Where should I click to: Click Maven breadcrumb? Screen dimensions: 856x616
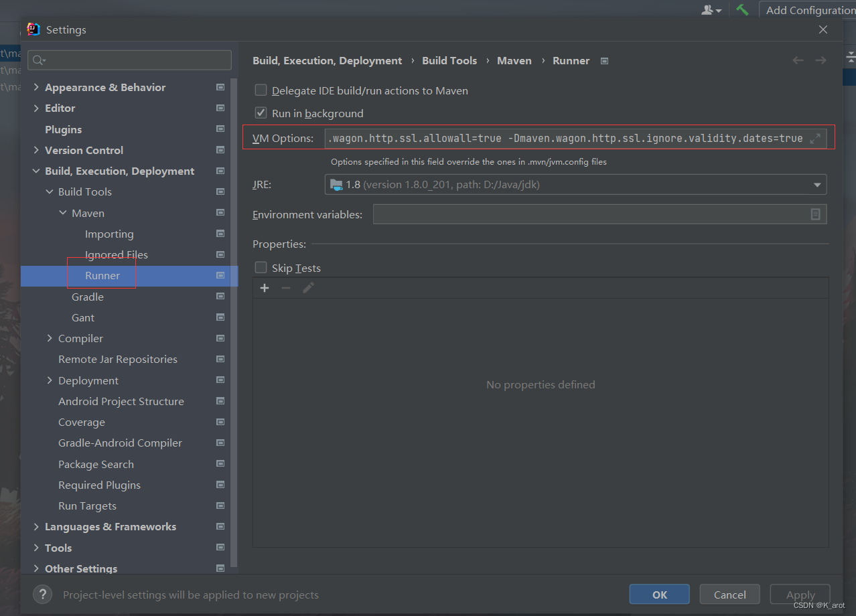pyautogui.click(x=514, y=60)
